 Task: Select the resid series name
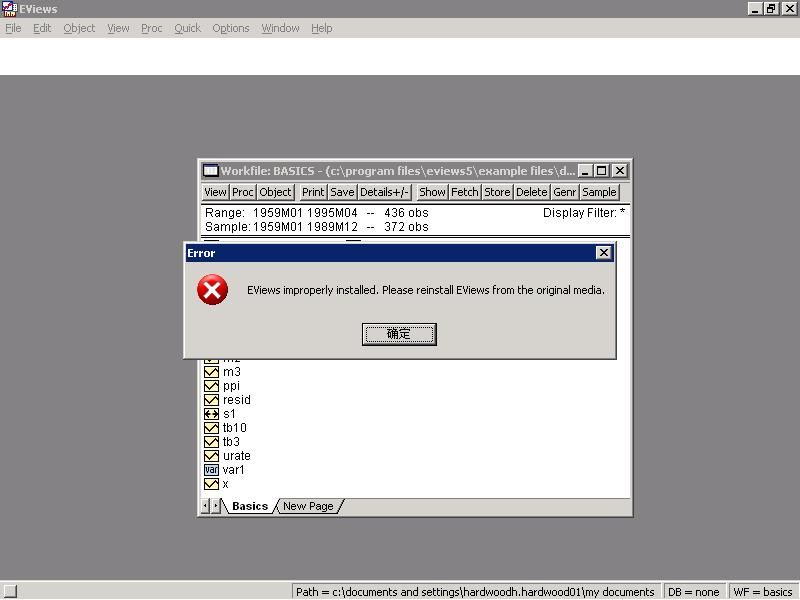(x=237, y=400)
